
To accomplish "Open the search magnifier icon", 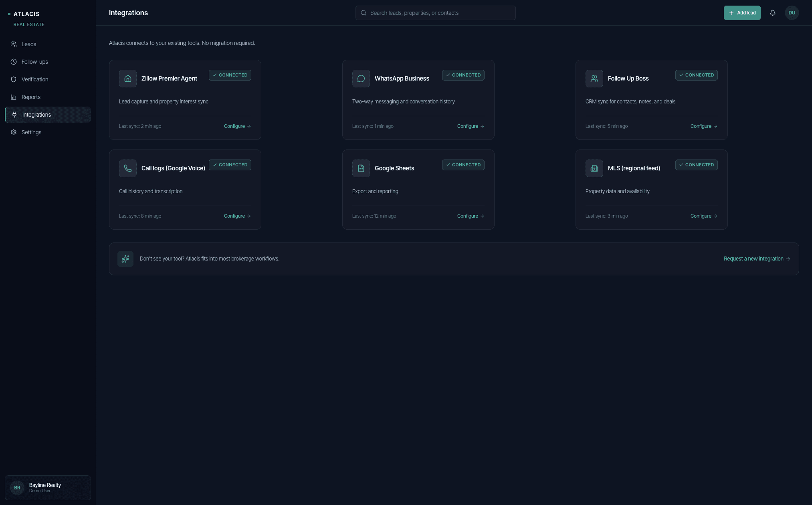I will click(x=363, y=12).
